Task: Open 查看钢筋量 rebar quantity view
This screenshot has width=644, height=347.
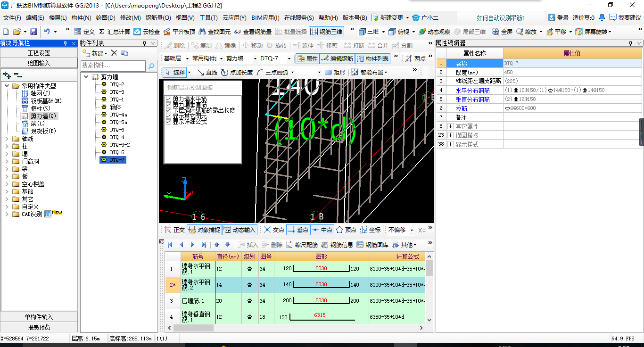Action: pyautogui.click(x=253, y=32)
